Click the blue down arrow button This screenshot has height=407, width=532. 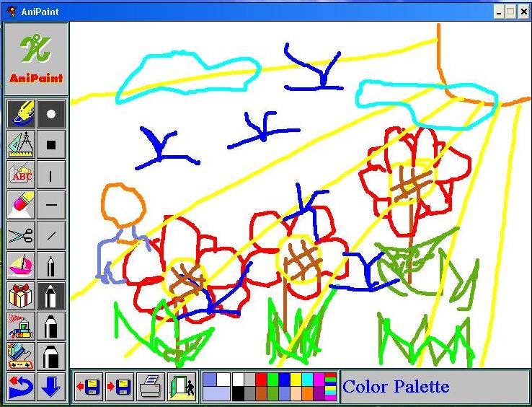coord(51,386)
